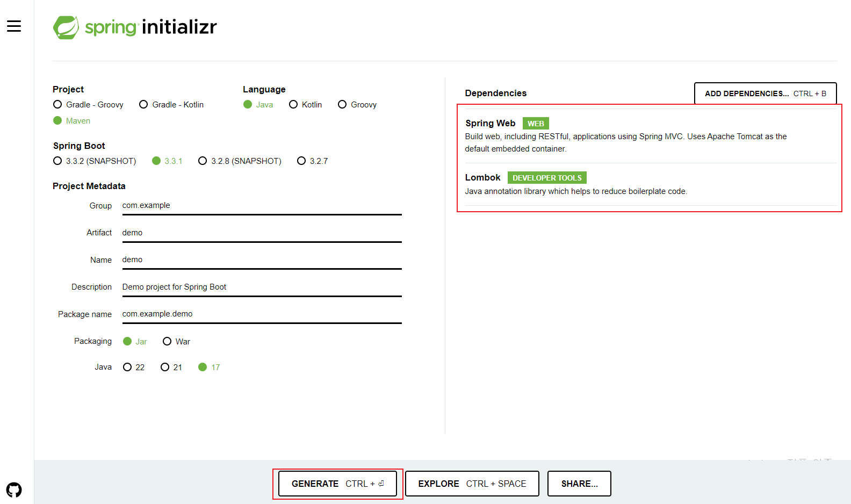Click the Spring Boot section heading
851x504 pixels.
point(79,146)
